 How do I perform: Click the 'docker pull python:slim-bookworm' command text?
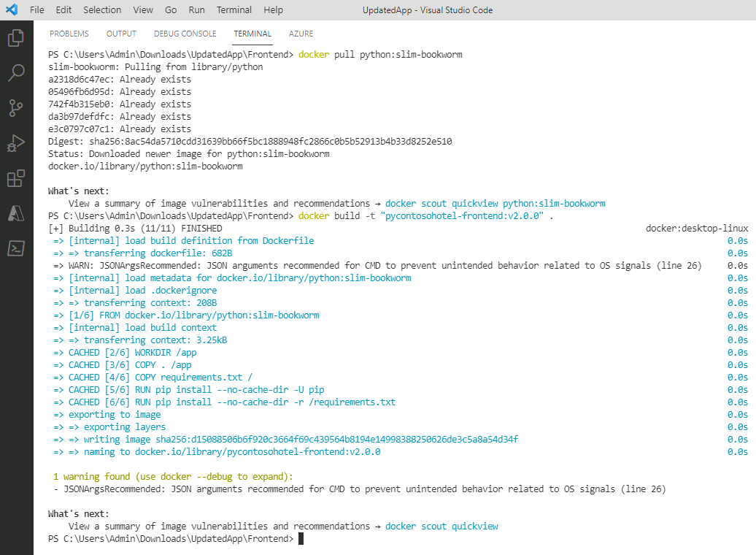coord(380,55)
